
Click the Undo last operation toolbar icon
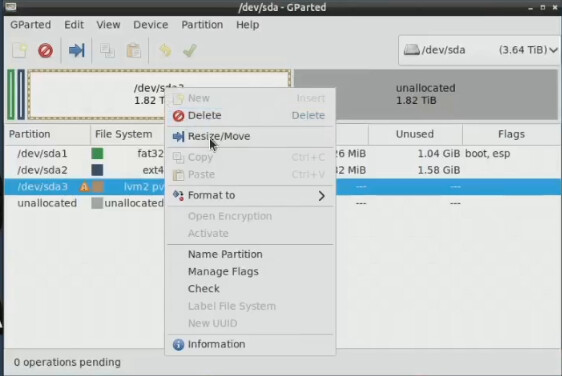coord(165,51)
